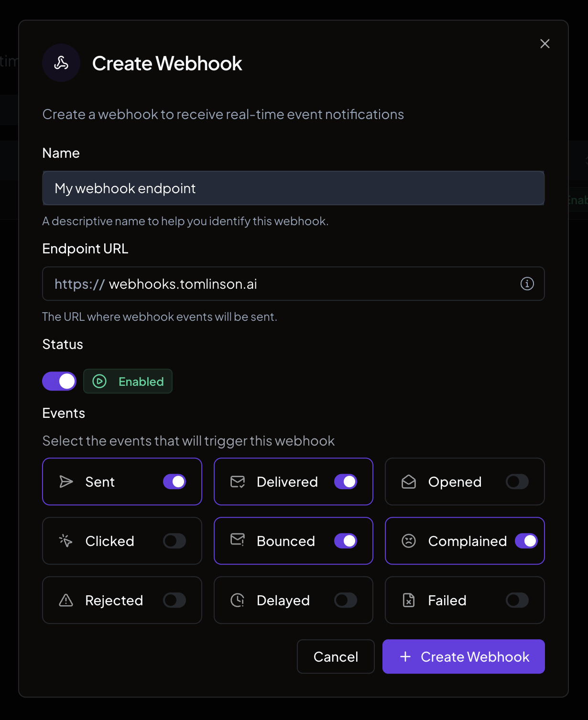Enable the Opened event toggle
This screenshot has height=720, width=588.
(516, 481)
